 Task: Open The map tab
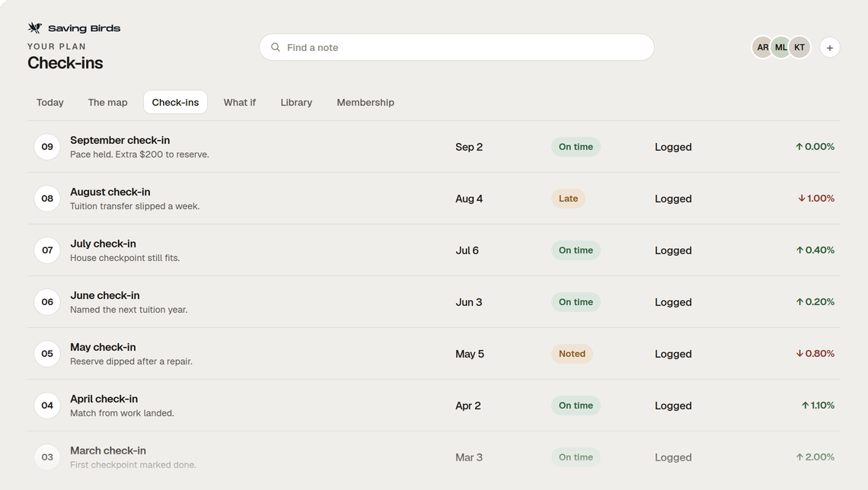click(x=107, y=102)
